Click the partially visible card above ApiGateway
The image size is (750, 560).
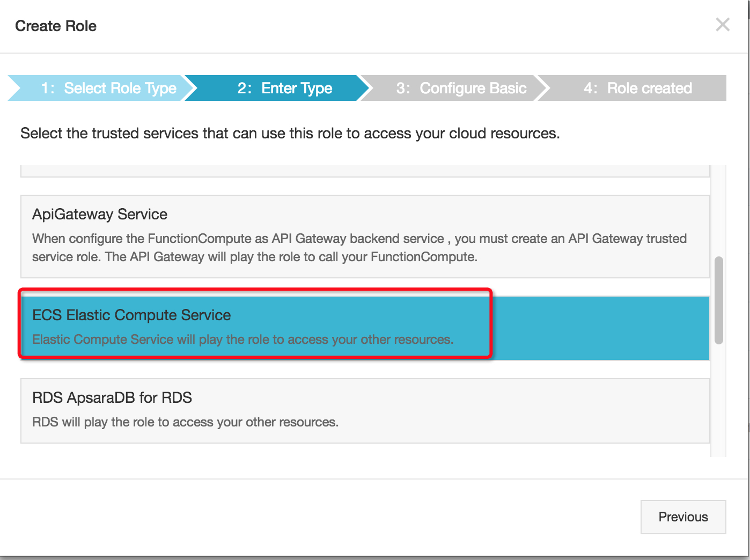click(x=365, y=171)
